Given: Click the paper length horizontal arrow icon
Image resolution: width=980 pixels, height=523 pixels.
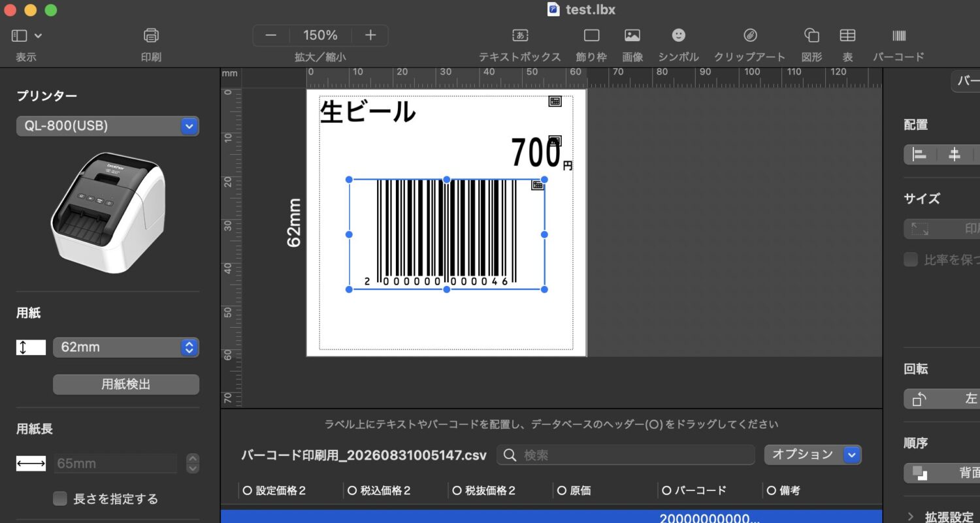Looking at the screenshot, I should pos(31,464).
